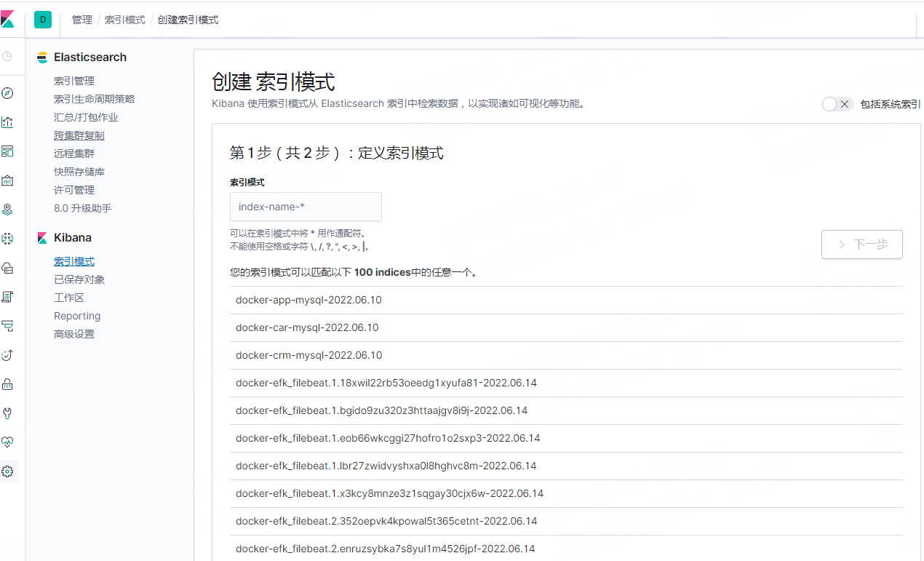Select filebeat.1.bgido9zu320z3httaajgv8i9j index row
924x561 pixels.
tap(566, 410)
